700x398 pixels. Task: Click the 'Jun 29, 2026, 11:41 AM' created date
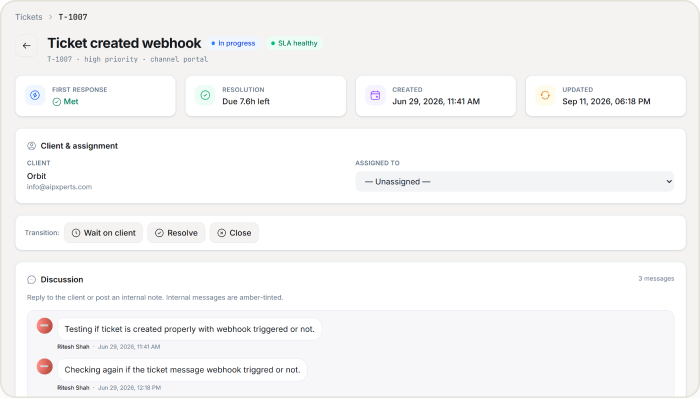pyautogui.click(x=436, y=102)
